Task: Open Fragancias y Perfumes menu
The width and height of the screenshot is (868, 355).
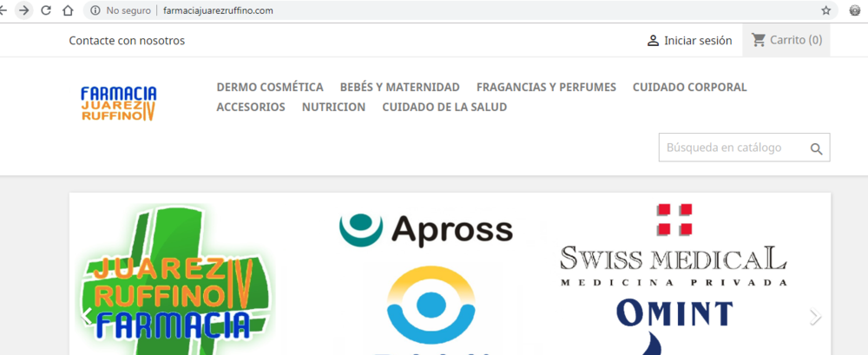Action: [546, 87]
